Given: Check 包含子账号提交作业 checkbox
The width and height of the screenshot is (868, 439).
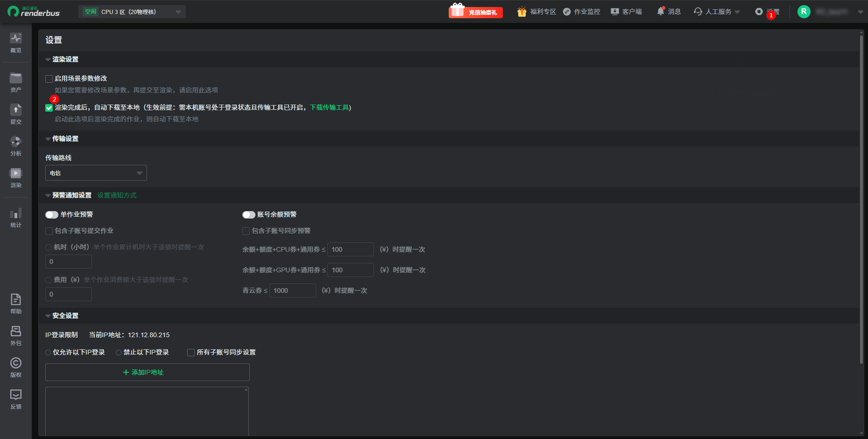Looking at the screenshot, I should tap(49, 231).
